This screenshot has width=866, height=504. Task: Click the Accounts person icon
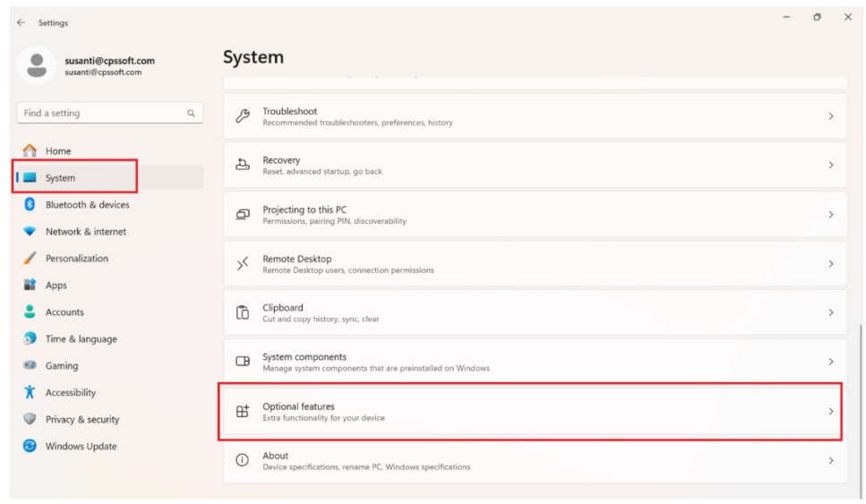point(30,312)
